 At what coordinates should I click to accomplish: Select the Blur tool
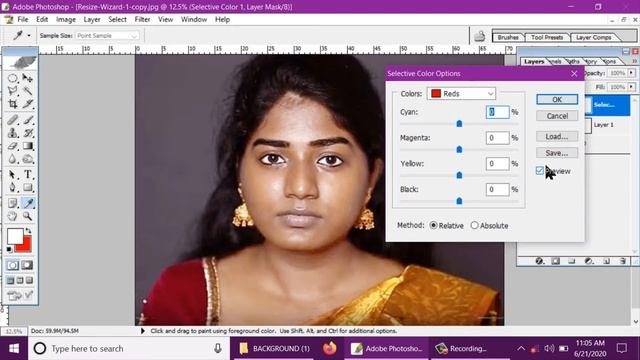[13, 159]
